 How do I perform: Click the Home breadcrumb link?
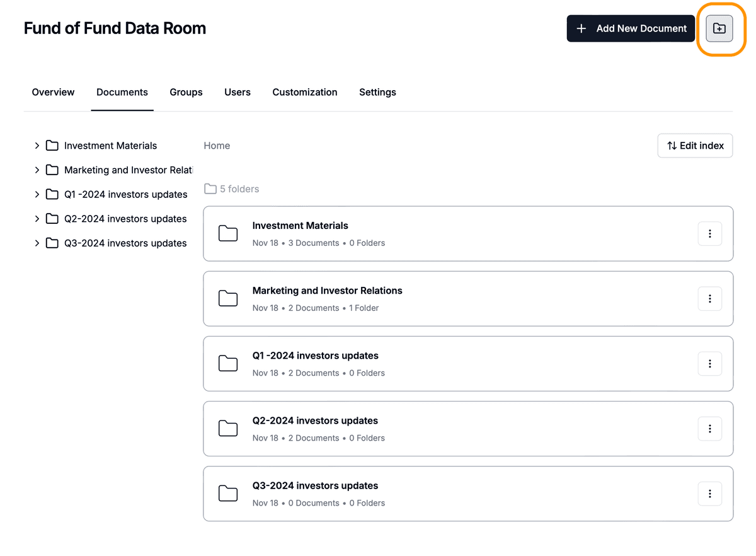(x=217, y=146)
